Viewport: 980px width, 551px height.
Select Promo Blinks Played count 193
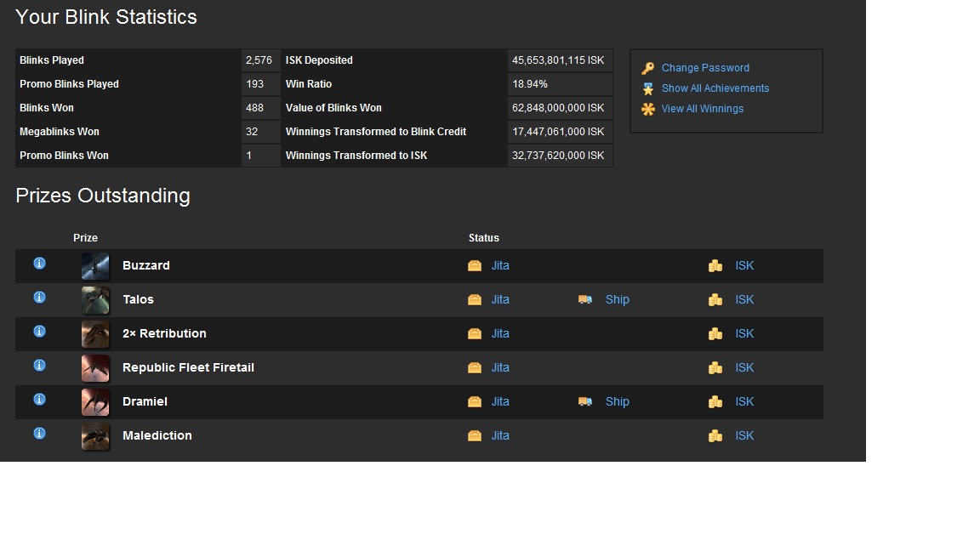[x=254, y=83]
